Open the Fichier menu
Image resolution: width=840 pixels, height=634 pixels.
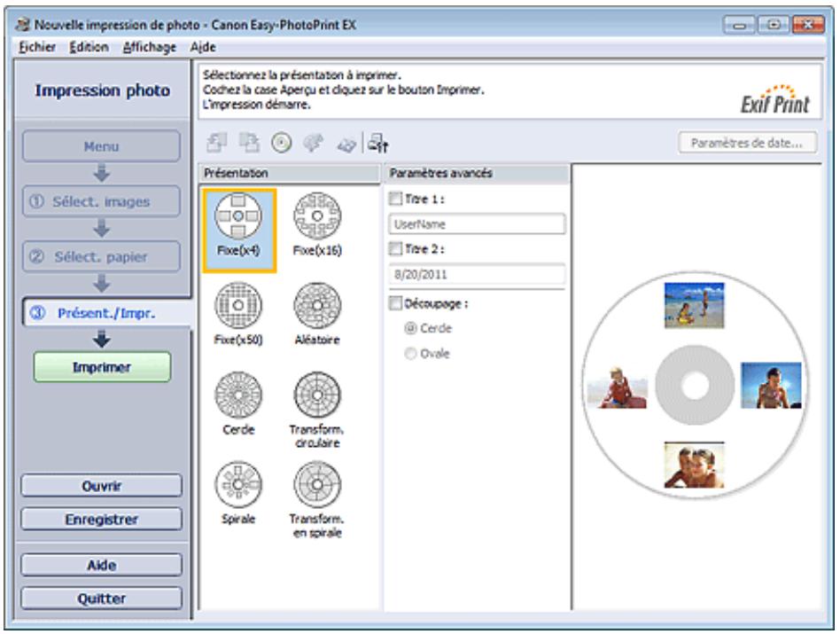tap(37, 47)
